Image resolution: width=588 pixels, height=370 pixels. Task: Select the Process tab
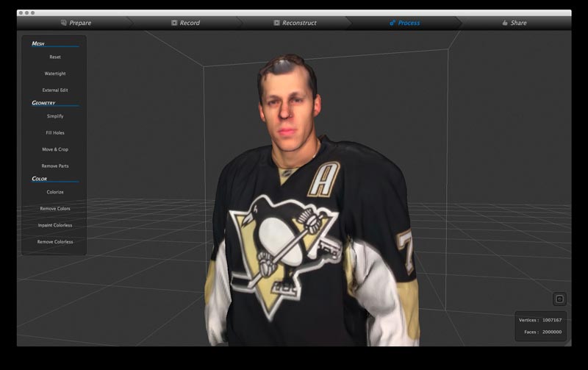tap(404, 23)
